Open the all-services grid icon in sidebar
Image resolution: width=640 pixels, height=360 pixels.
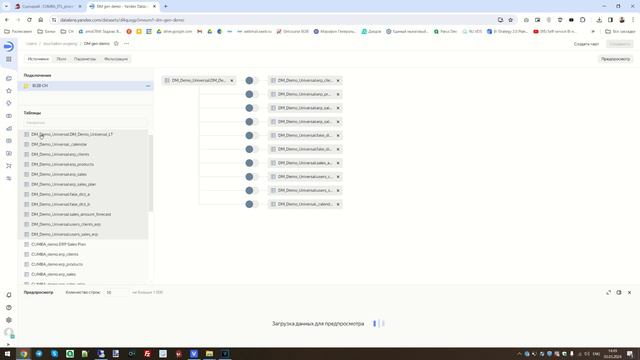tap(9, 60)
